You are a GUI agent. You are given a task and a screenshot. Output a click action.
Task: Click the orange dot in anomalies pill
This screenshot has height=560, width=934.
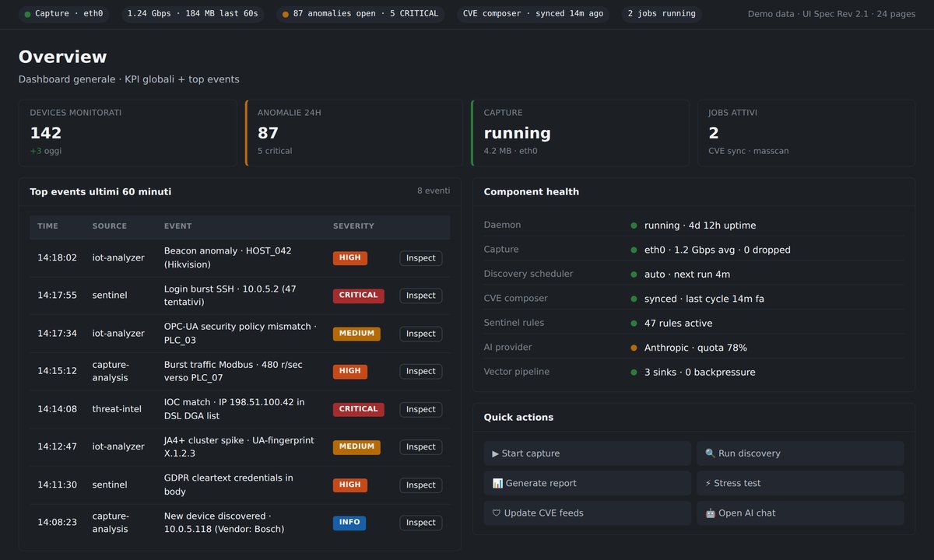286,14
